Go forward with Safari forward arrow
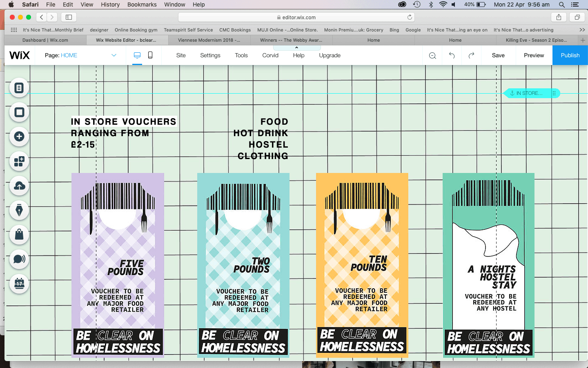The height and width of the screenshot is (368, 588). click(52, 17)
